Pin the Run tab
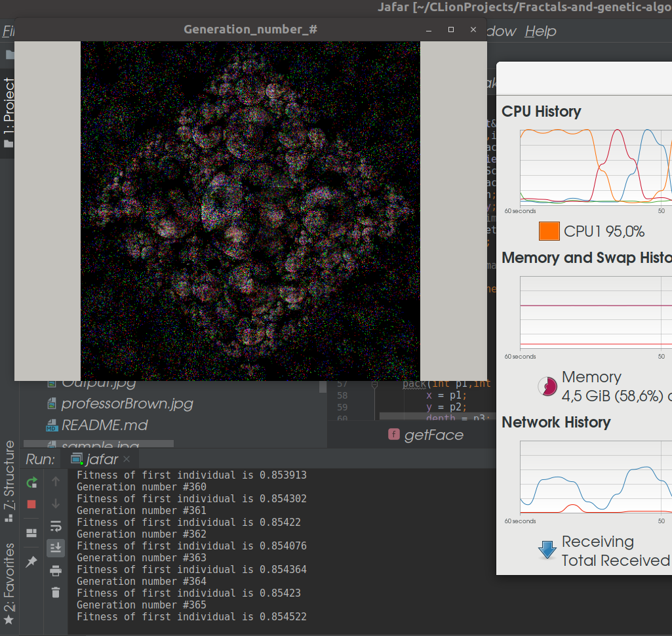The height and width of the screenshot is (636, 672). 31,561
